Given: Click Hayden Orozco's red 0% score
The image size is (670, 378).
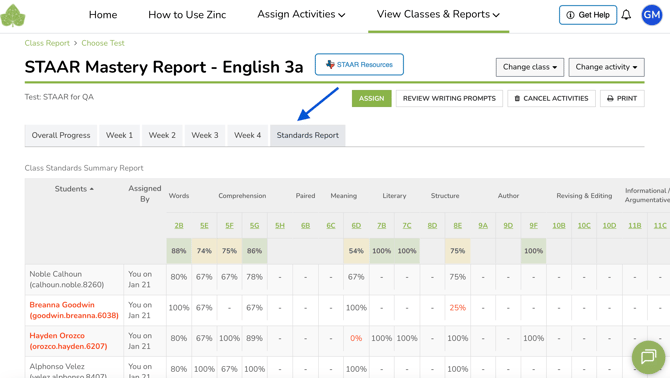Looking at the screenshot, I should coord(356,338).
